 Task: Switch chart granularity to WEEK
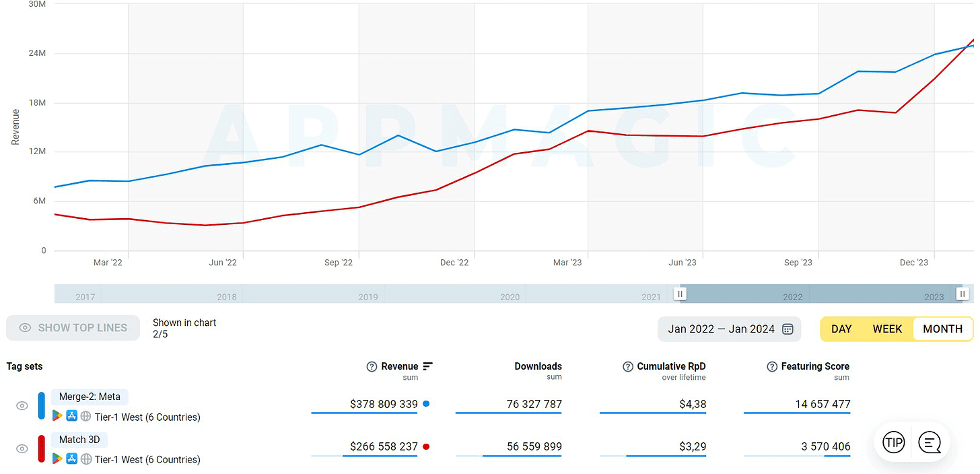[887, 329]
